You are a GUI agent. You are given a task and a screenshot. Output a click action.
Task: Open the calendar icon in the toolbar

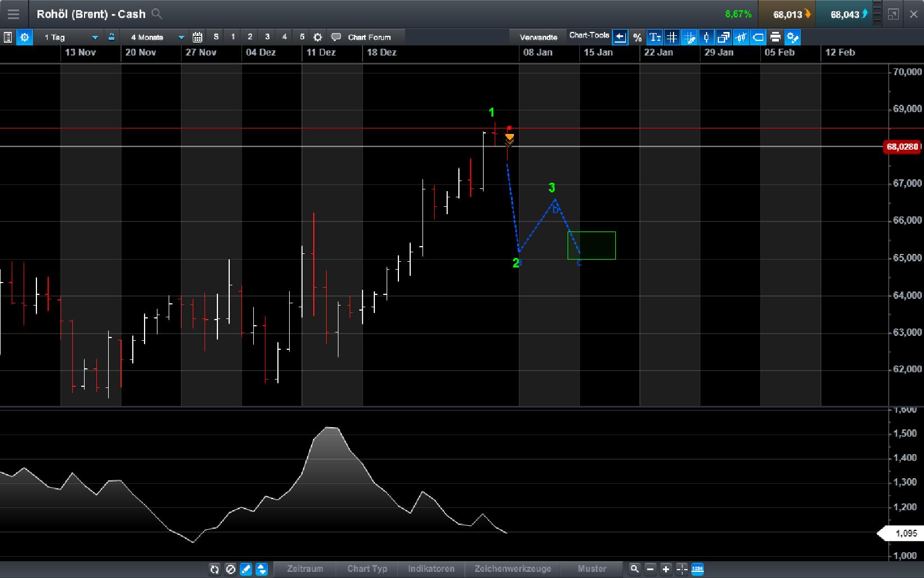coord(197,37)
